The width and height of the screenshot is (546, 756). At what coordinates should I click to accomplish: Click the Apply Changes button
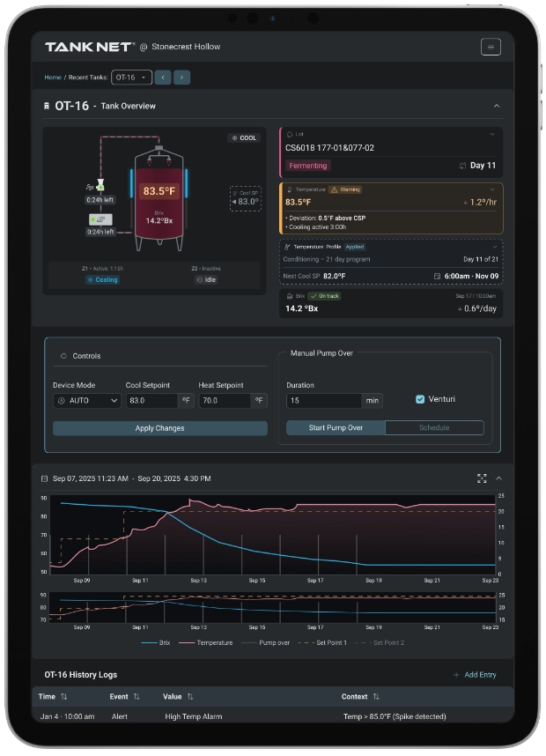click(160, 428)
